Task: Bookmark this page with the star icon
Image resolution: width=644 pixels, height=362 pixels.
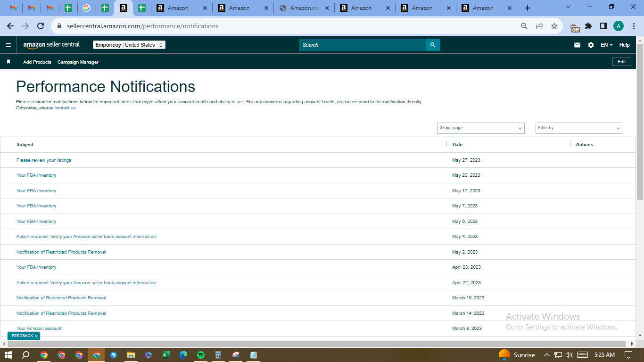Action: 554,26
